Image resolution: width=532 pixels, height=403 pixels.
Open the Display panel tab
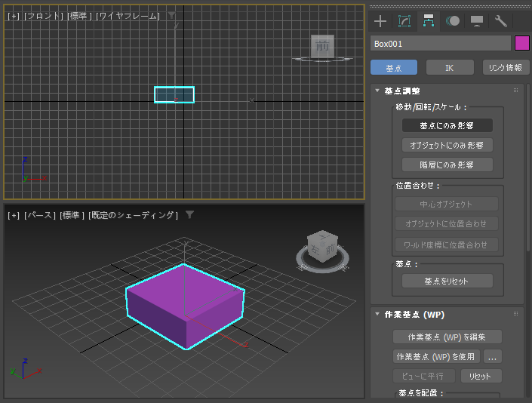coord(477,21)
